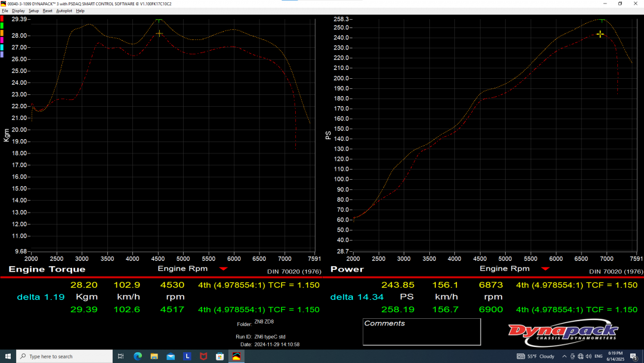The width and height of the screenshot is (644, 363).
Task: Open the Reset menu
Action: (47, 11)
